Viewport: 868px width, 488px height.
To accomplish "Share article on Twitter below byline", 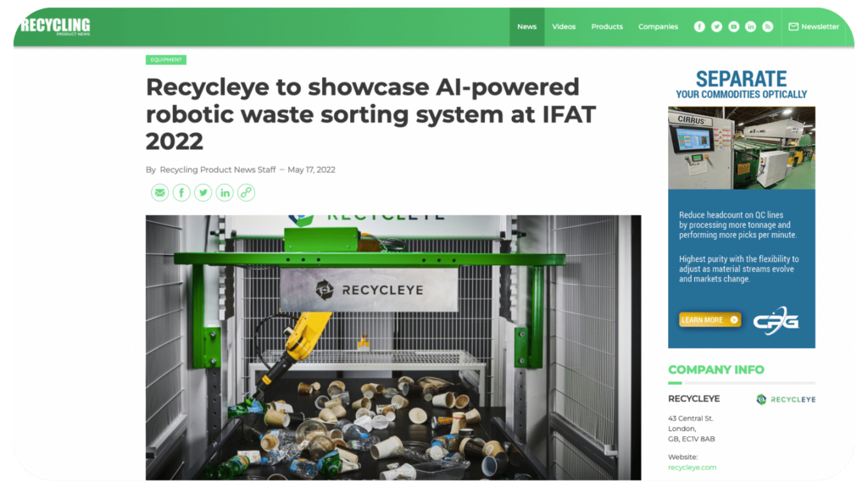I will click(x=203, y=192).
